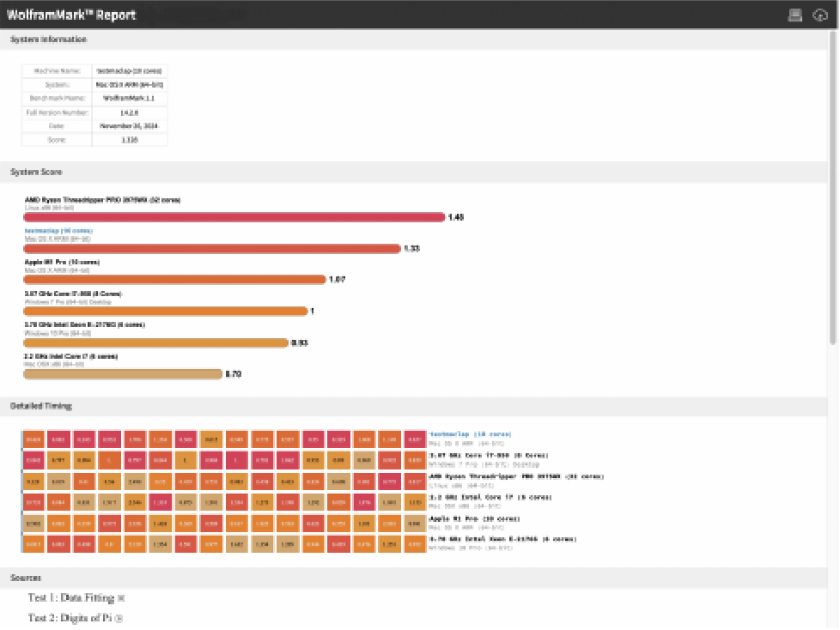
Task: Collapse the System Information section header
Action: (x=48, y=39)
